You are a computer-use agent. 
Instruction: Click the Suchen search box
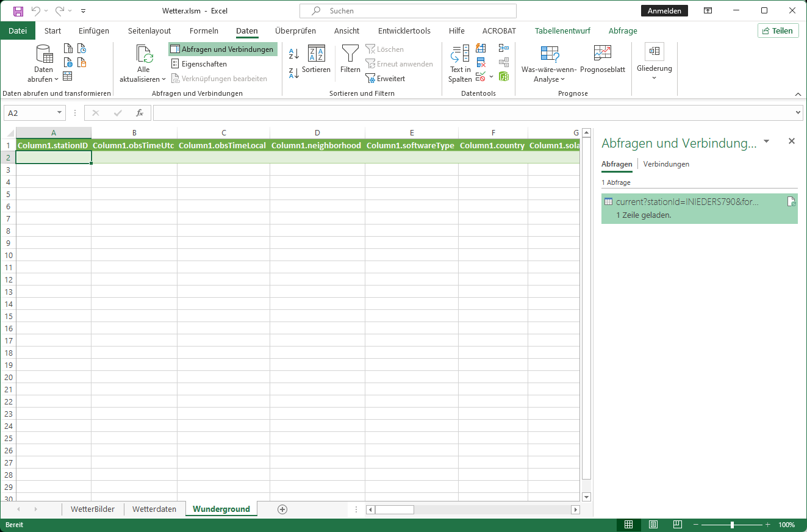408,11
